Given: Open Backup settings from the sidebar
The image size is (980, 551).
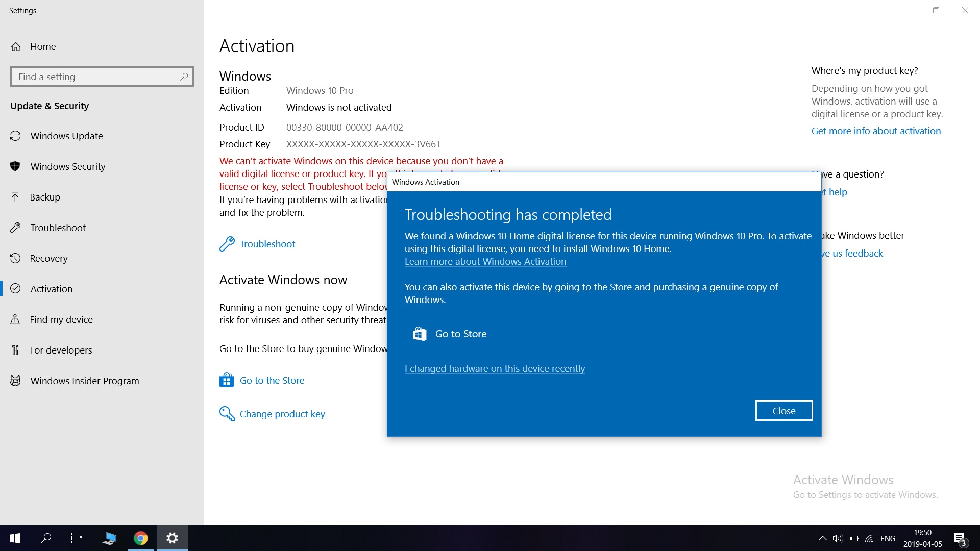Looking at the screenshot, I should tap(46, 197).
